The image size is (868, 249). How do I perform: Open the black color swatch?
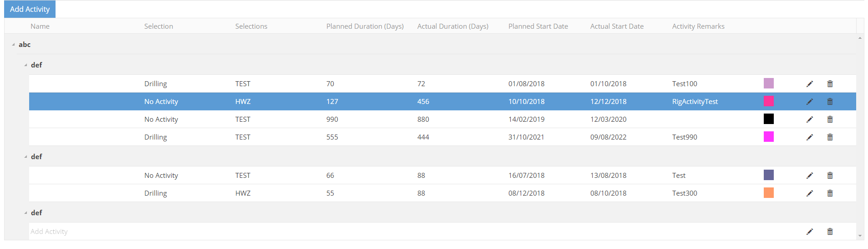pyautogui.click(x=768, y=119)
